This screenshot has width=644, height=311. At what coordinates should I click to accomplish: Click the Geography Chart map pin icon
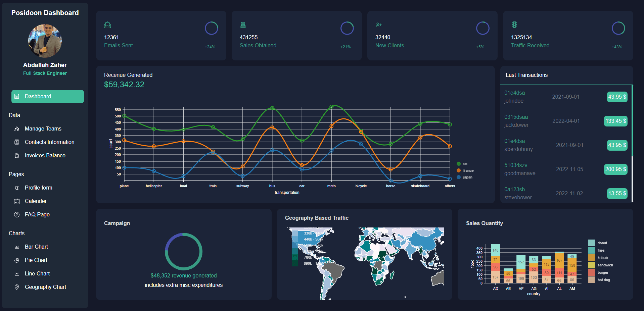17,287
